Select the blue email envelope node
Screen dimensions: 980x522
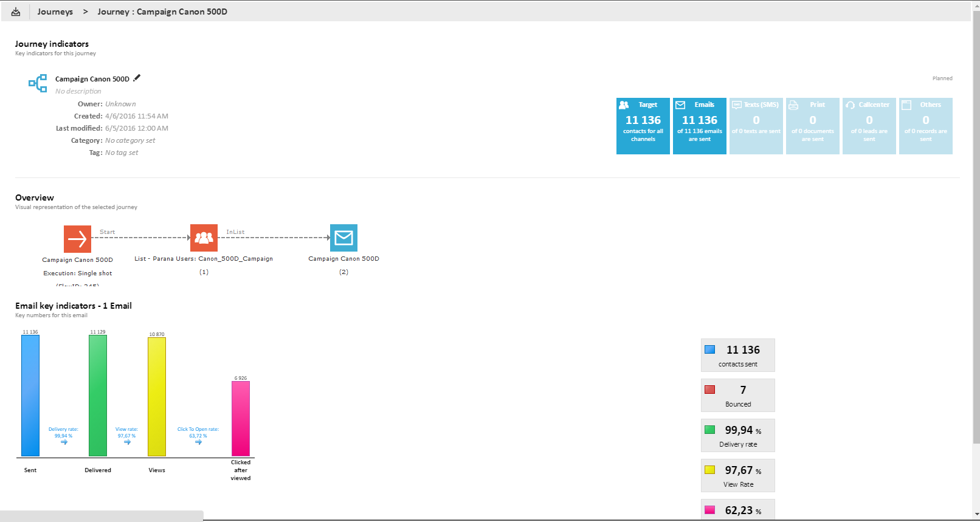343,238
